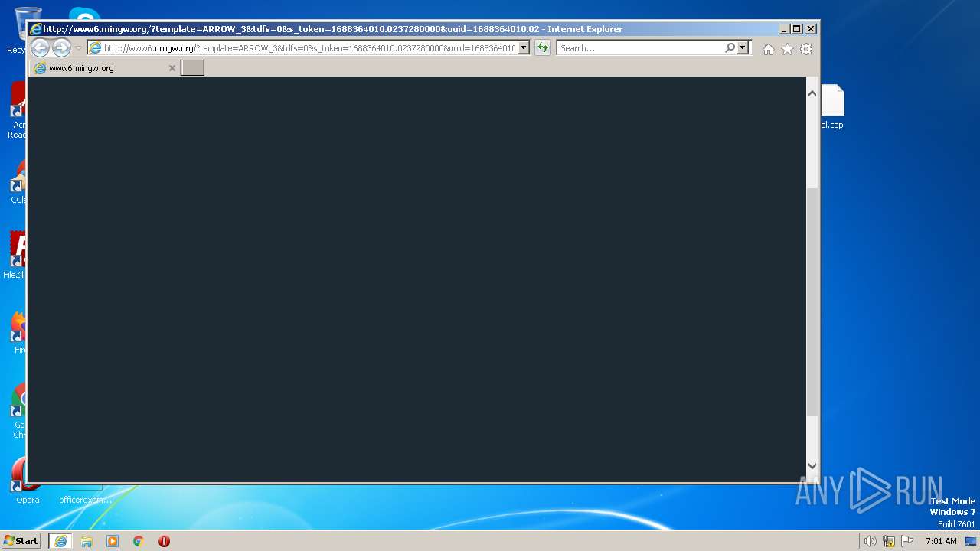The height and width of the screenshot is (551, 980).
Task: Go forward with the Forward arrow button
Action: pos(61,48)
